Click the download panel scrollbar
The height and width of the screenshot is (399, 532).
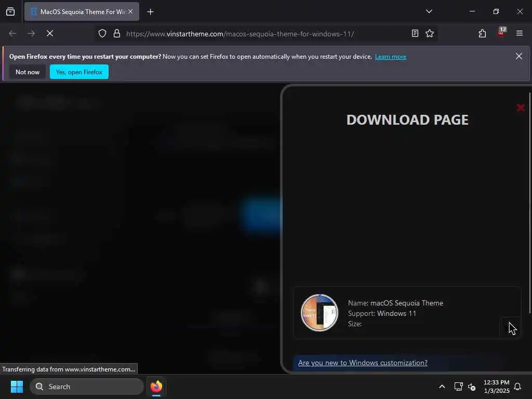pos(529,203)
